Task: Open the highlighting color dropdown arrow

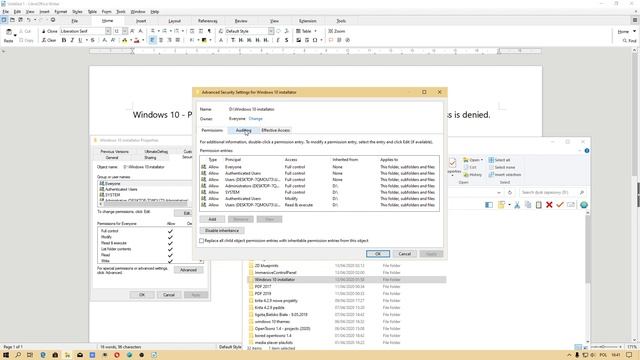Action: coord(130,40)
